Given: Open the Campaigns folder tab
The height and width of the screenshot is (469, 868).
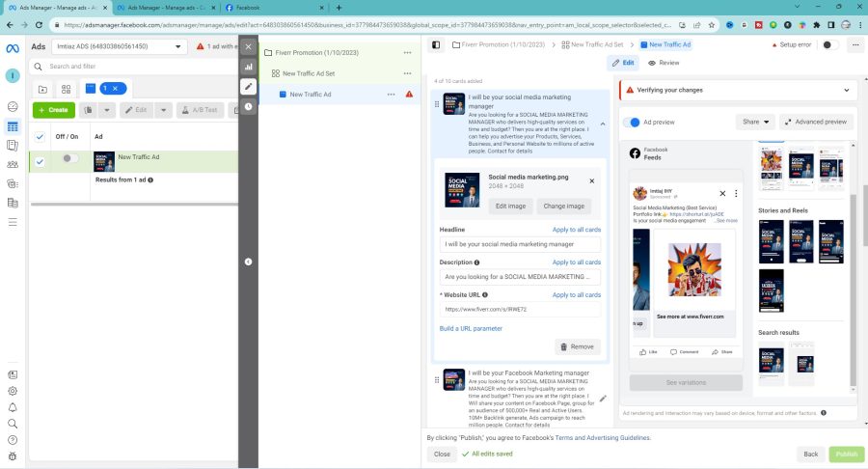Looking at the screenshot, I should click(42, 89).
